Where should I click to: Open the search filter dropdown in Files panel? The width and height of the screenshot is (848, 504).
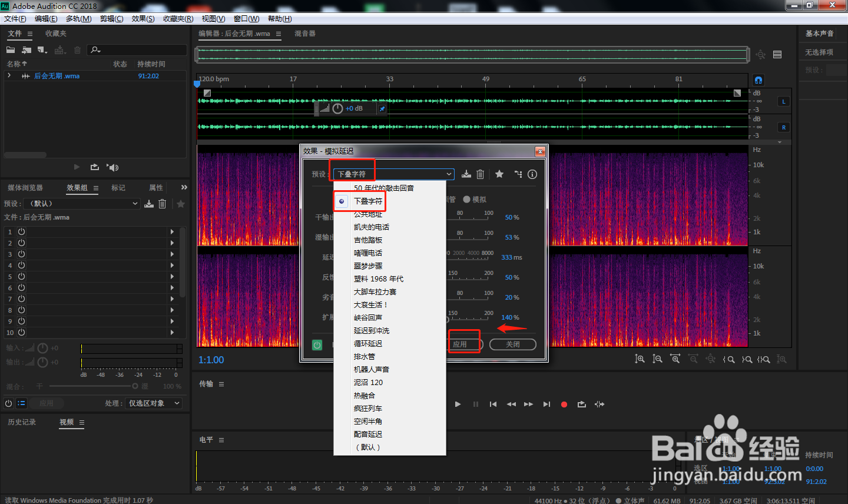point(96,50)
